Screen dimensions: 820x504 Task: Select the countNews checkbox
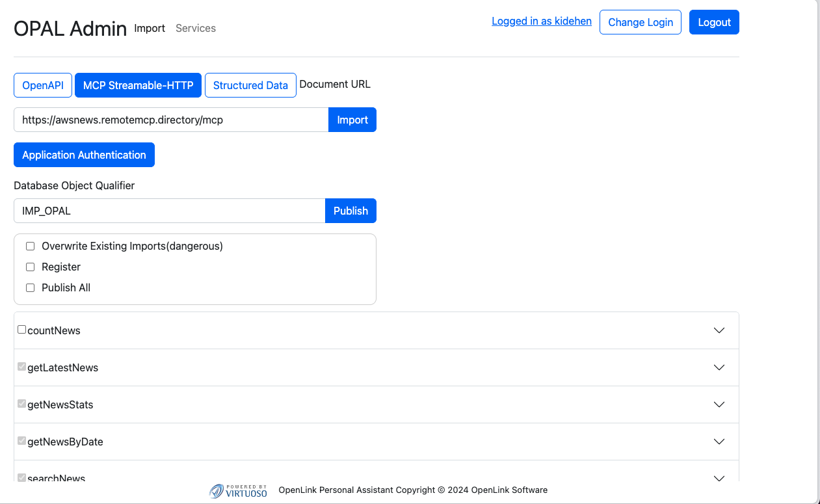click(21, 330)
